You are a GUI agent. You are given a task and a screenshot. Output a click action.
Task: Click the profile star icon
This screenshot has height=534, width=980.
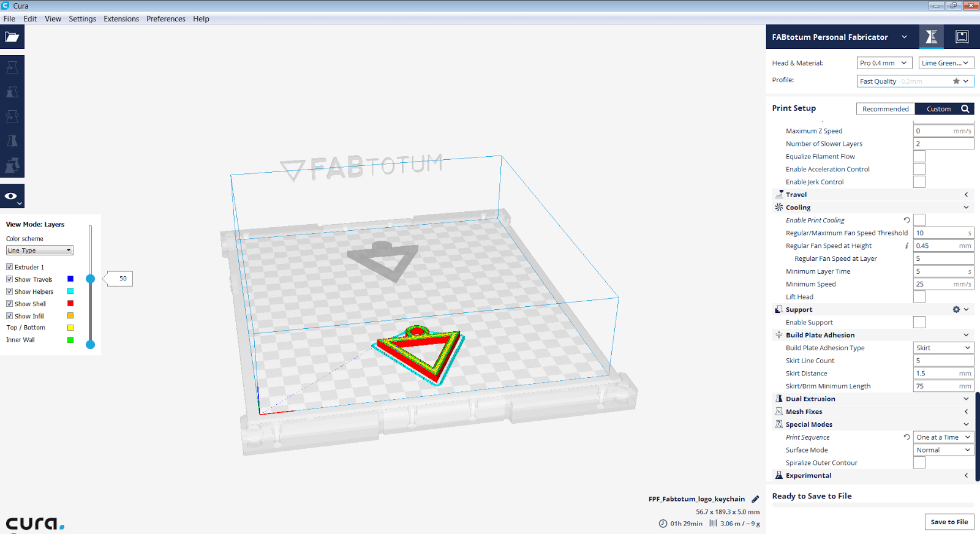[x=956, y=81]
